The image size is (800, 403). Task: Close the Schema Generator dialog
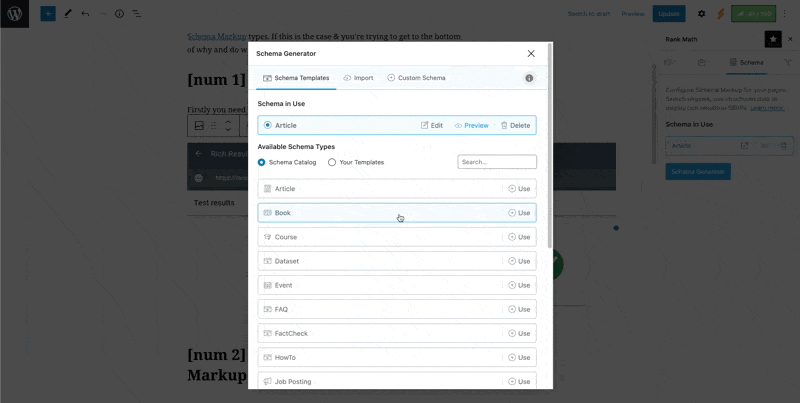point(531,54)
